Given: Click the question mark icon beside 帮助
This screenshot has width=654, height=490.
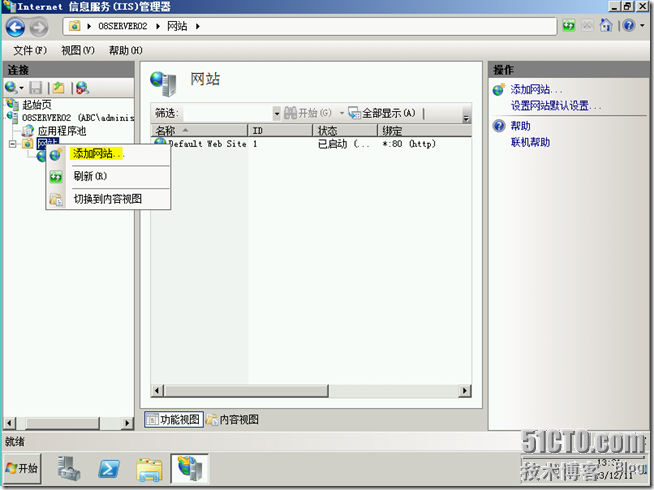Looking at the screenshot, I should coord(499,126).
